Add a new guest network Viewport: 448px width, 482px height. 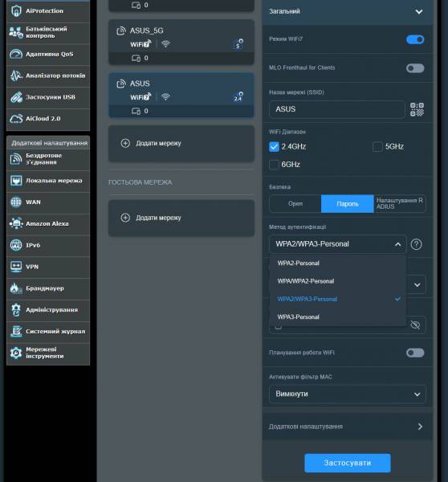pos(181,218)
